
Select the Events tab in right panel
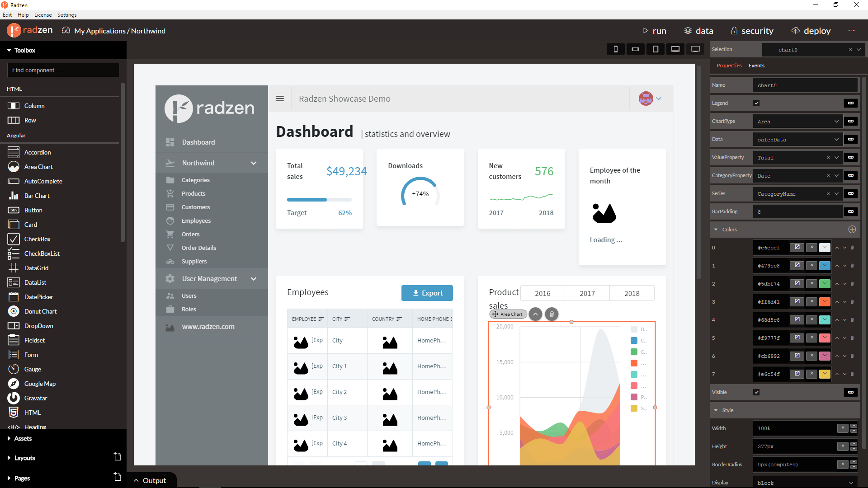click(x=756, y=65)
